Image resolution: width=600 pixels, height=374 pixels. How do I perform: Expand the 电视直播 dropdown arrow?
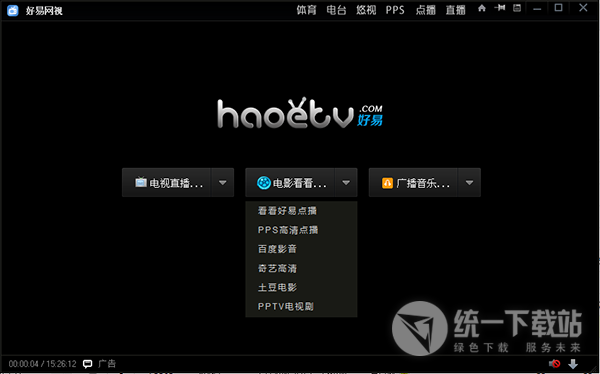pyautogui.click(x=223, y=183)
